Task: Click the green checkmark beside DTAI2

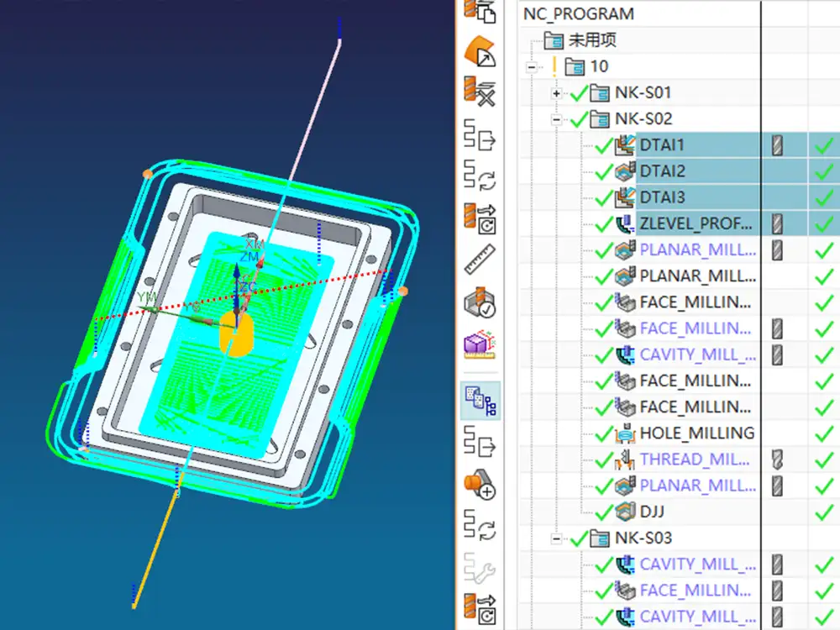Action: pyautogui.click(x=603, y=171)
